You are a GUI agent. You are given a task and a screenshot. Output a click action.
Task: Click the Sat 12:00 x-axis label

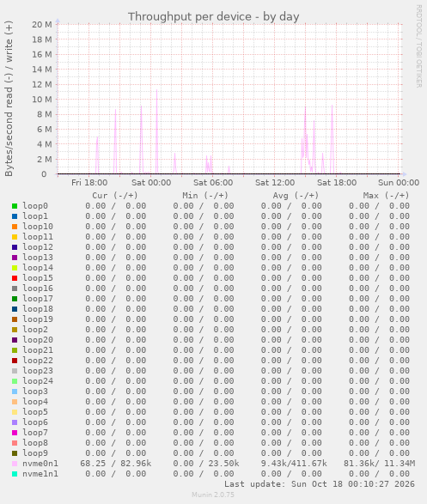[275, 183]
